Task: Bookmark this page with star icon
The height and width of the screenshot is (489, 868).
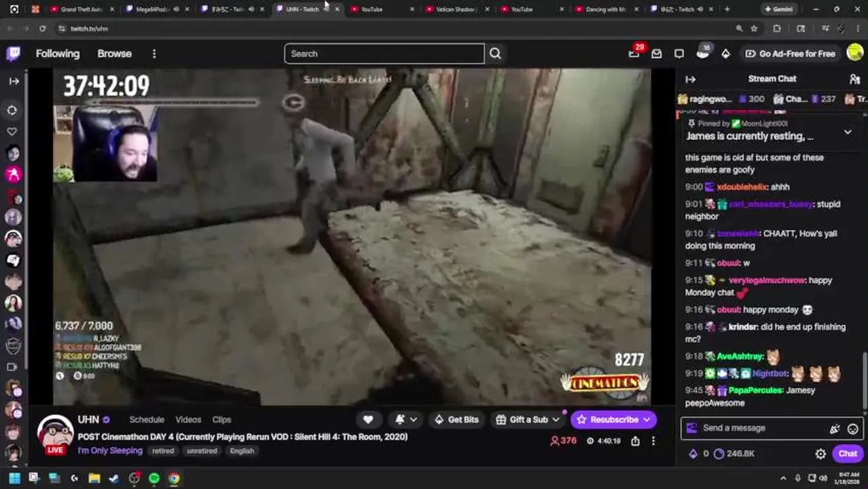Action: coord(754,29)
